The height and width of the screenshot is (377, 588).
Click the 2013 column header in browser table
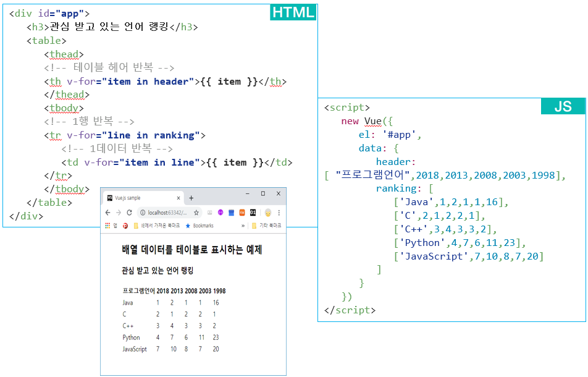[x=177, y=290]
